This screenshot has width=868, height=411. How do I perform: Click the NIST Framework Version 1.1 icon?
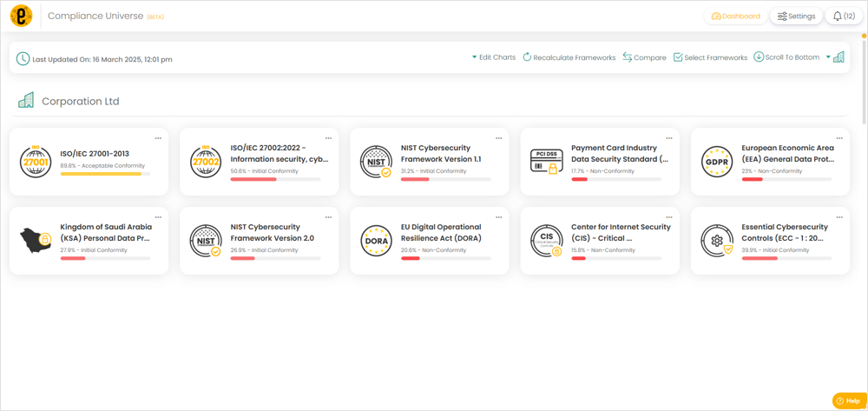point(377,162)
